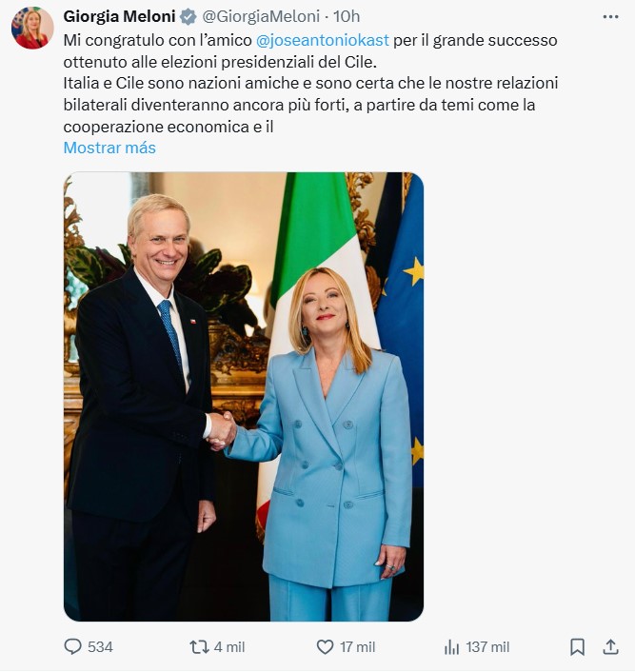Click the Giorgia Meloni display name
This screenshot has width=635, height=672.
point(120,16)
